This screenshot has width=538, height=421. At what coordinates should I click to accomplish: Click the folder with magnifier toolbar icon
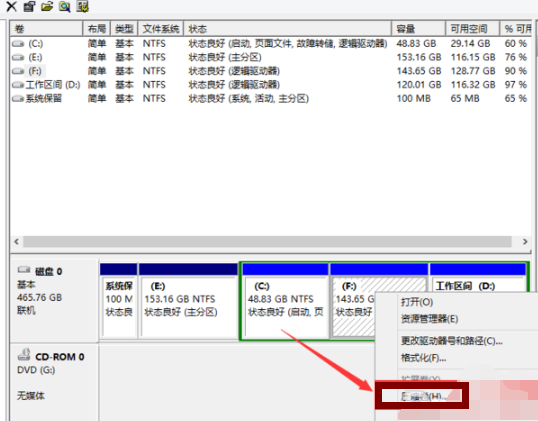point(65,6)
